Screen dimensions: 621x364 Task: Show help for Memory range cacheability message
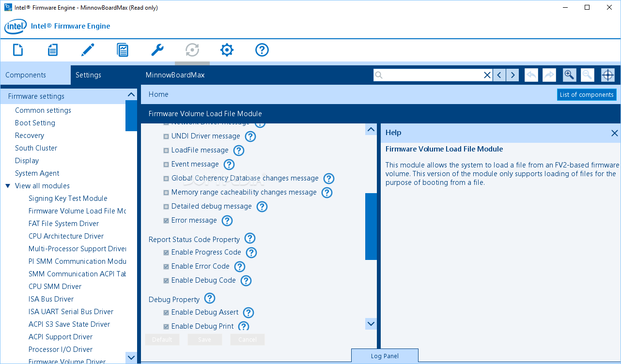(327, 193)
